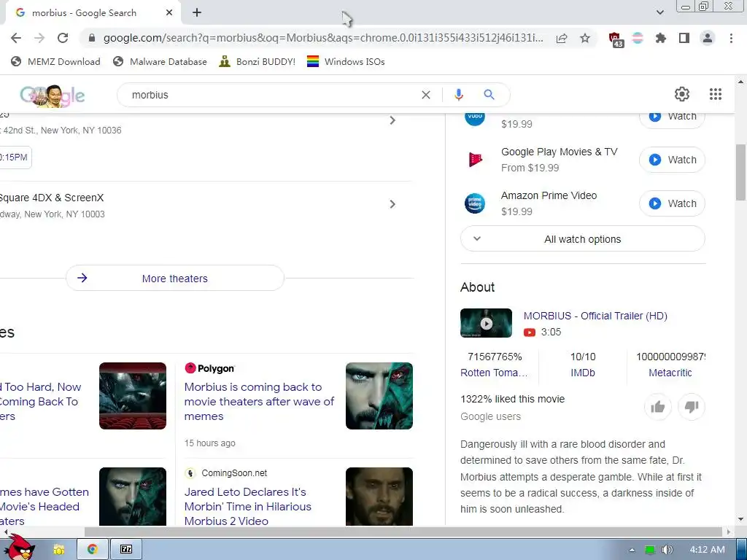Start voice search with the microphone
Image resolution: width=747 pixels, height=560 pixels.
point(458,95)
